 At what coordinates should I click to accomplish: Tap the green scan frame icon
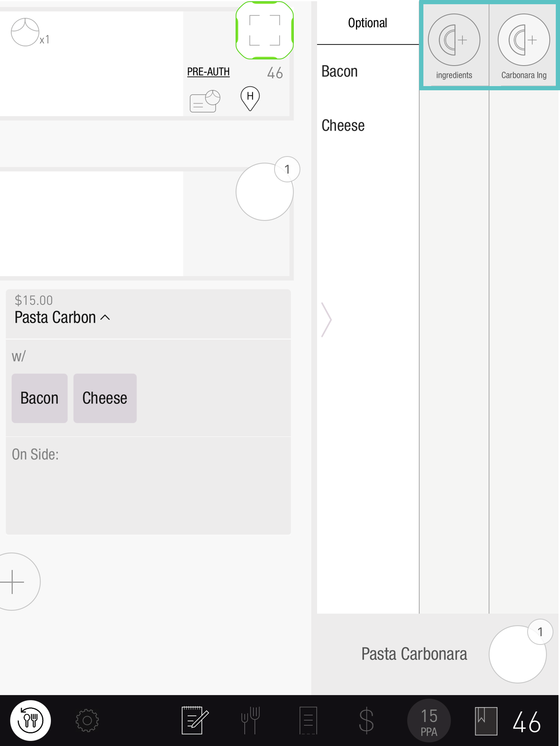pos(264,30)
